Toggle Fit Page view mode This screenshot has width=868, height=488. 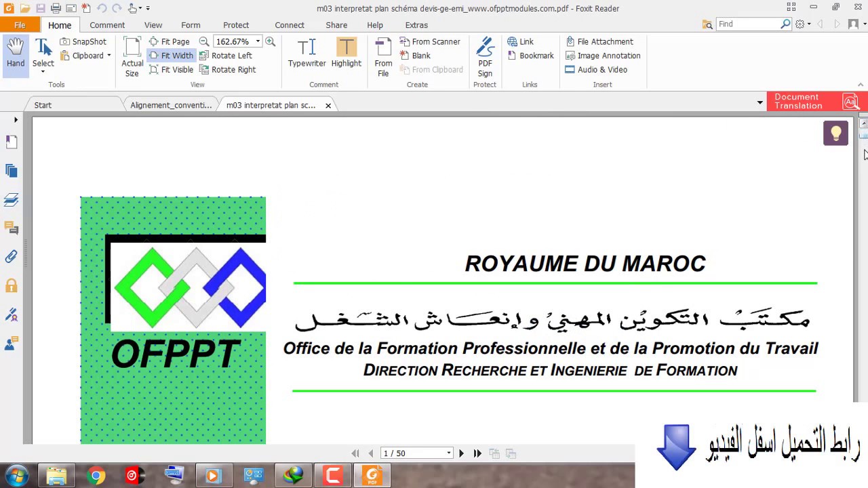point(170,41)
